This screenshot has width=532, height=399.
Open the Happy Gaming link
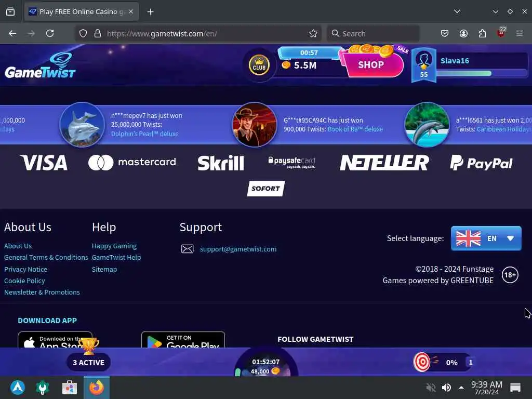(x=114, y=246)
